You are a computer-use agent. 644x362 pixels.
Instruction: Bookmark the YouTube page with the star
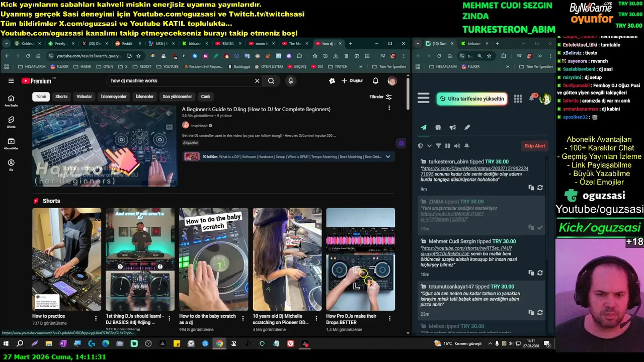[x=138, y=56]
